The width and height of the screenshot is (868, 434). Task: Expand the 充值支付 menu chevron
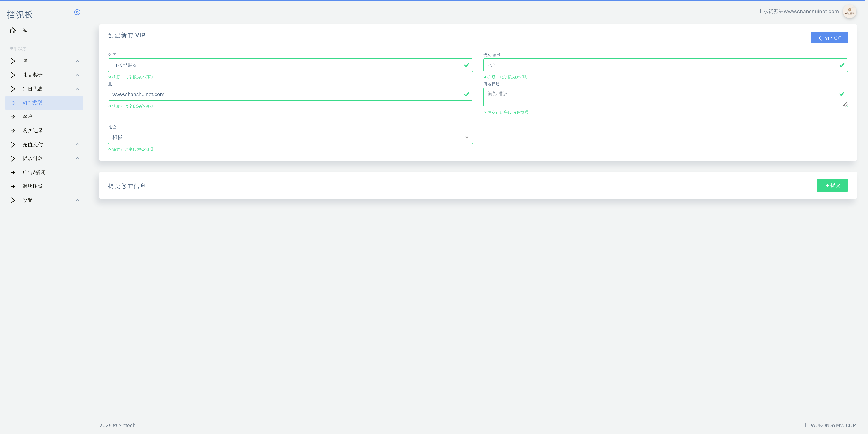(77, 145)
